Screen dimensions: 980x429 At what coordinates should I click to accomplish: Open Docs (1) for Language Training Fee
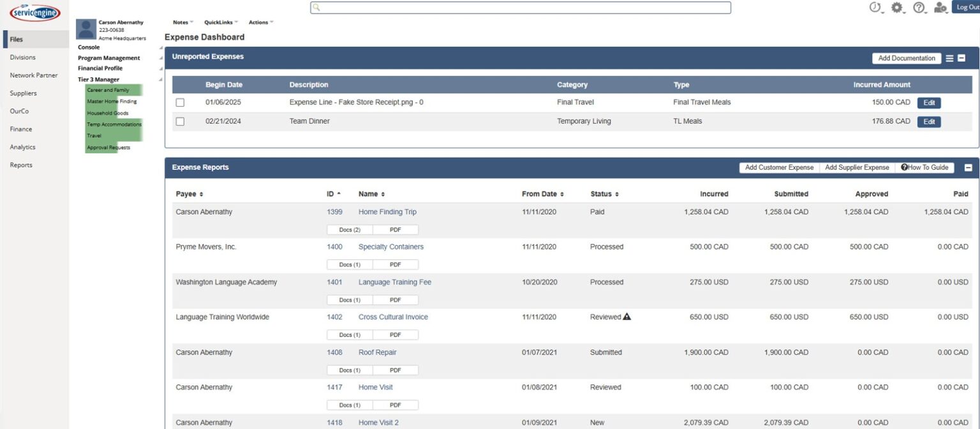350,300
